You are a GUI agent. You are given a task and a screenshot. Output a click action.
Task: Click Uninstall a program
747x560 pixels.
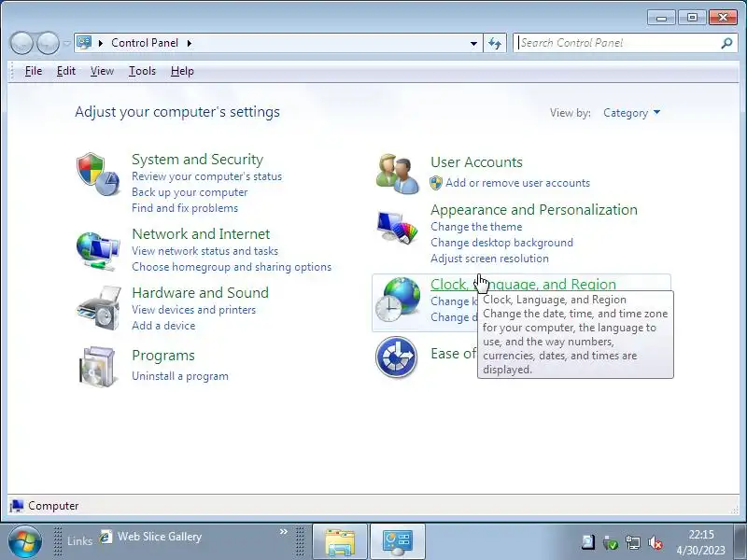coord(180,376)
